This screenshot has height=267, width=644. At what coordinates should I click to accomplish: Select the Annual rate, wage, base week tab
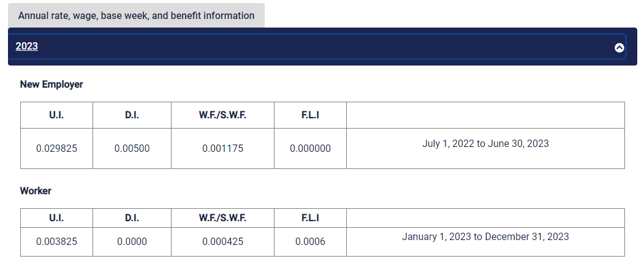pyautogui.click(x=137, y=15)
